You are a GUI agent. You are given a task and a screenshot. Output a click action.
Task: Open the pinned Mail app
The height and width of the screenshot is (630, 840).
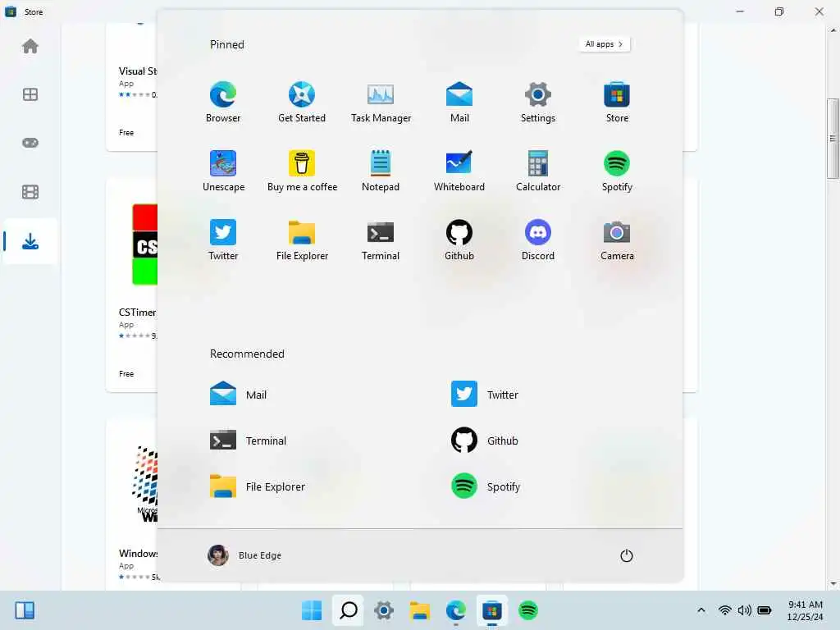459,103
